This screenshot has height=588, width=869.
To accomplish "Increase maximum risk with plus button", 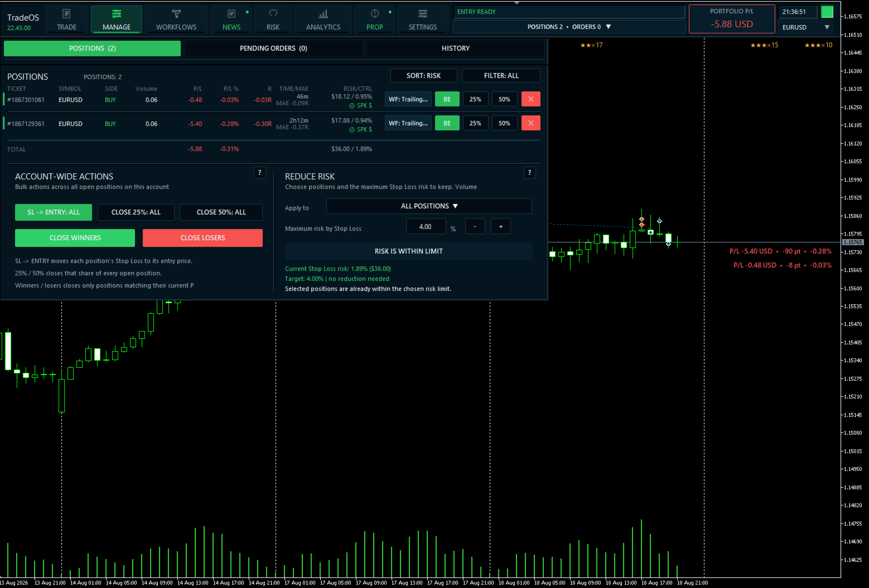I will point(501,227).
